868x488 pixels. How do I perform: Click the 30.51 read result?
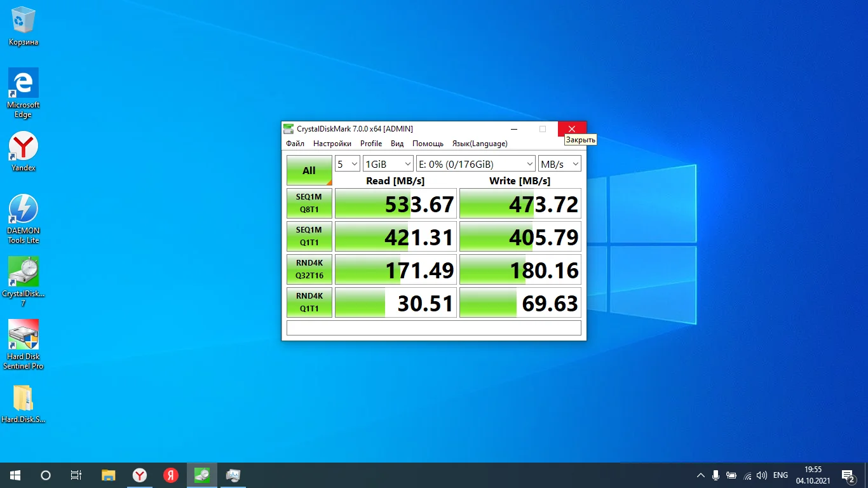[x=396, y=303]
